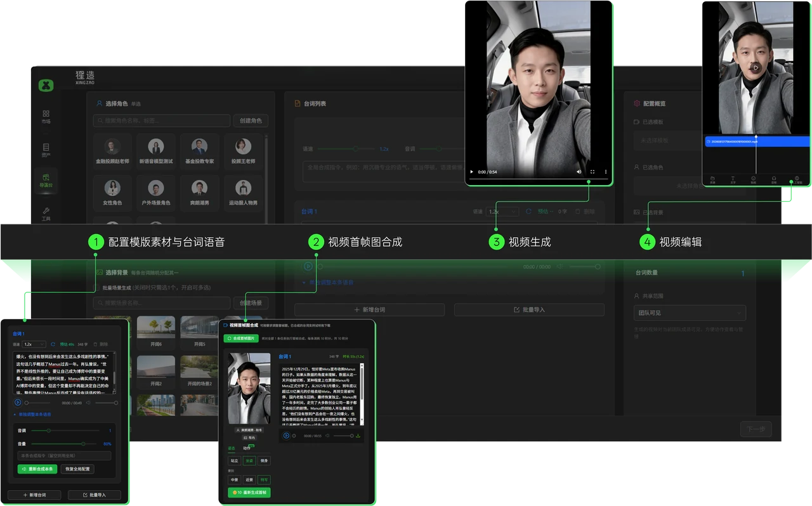Open the 资产 section in the sidebar

(x=46, y=150)
